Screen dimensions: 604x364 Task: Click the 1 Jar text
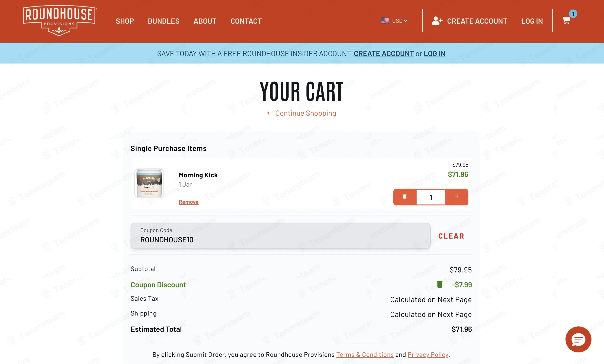point(185,185)
